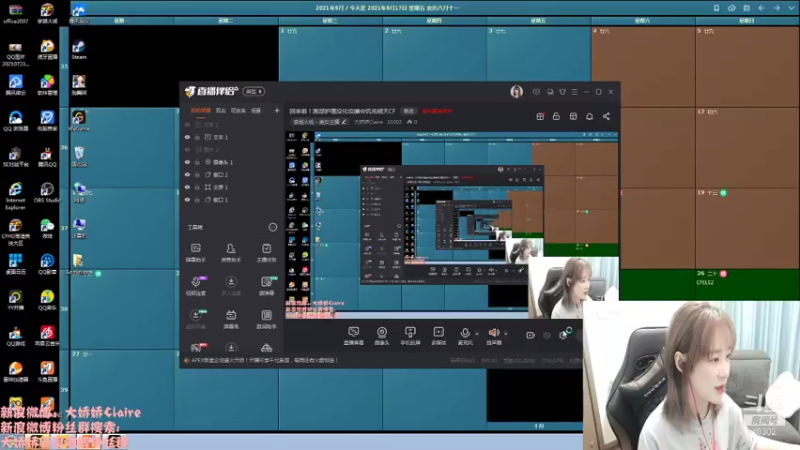Select the 全屏 1 layer row
This screenshot has width=800, height=450.
tap(231, 187)
